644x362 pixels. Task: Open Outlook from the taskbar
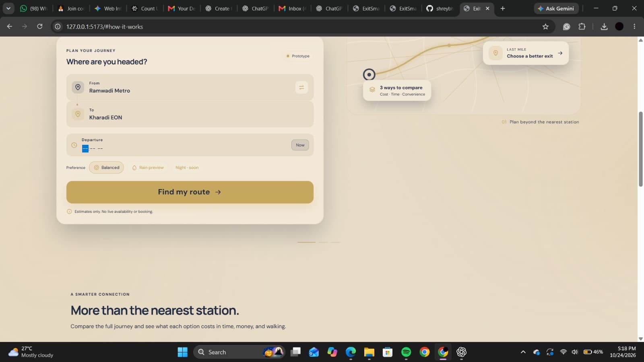point(314,352)
